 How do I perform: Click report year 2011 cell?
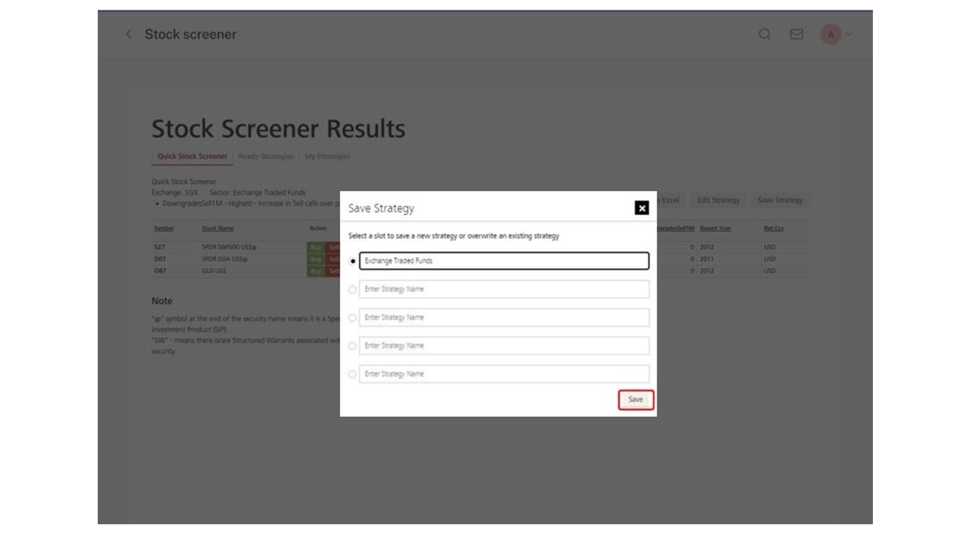coord(707,259)
